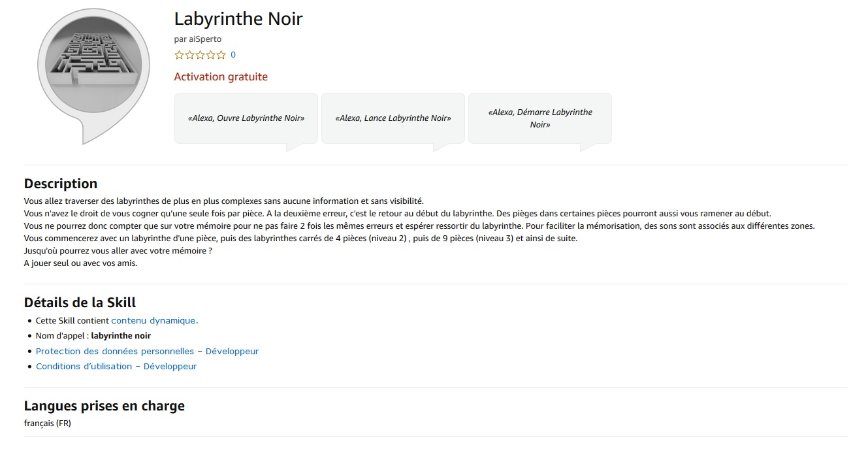Click the "Alexa, Démarre Labyrinthe Noir" bubble

click(540, 118)
